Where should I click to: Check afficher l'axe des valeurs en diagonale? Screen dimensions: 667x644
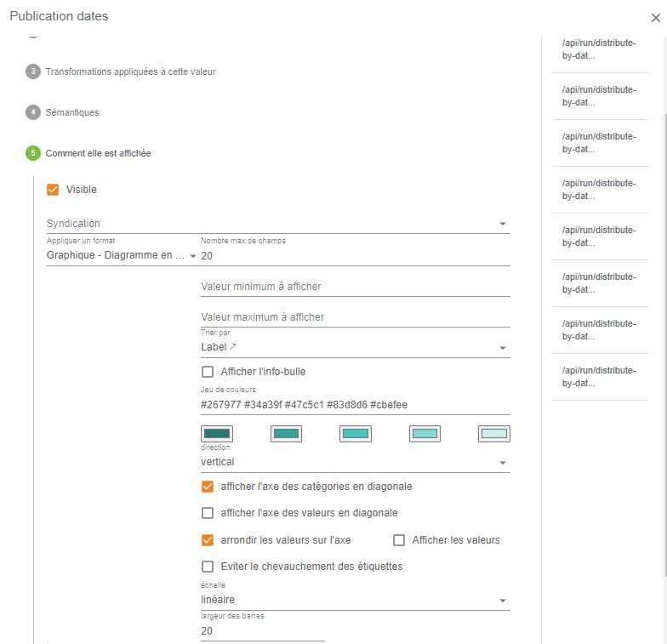(208, 513)
